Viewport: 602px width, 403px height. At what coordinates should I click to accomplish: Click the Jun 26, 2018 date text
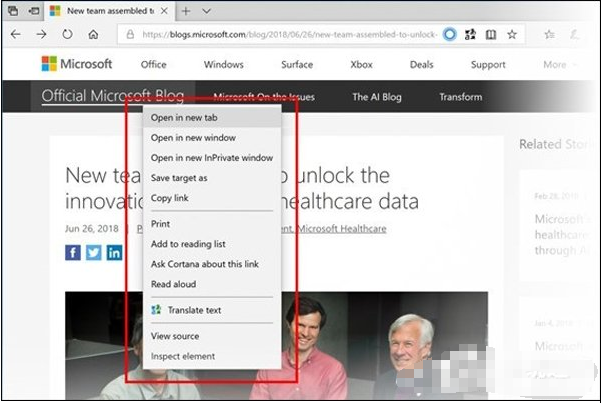[92, 229]
